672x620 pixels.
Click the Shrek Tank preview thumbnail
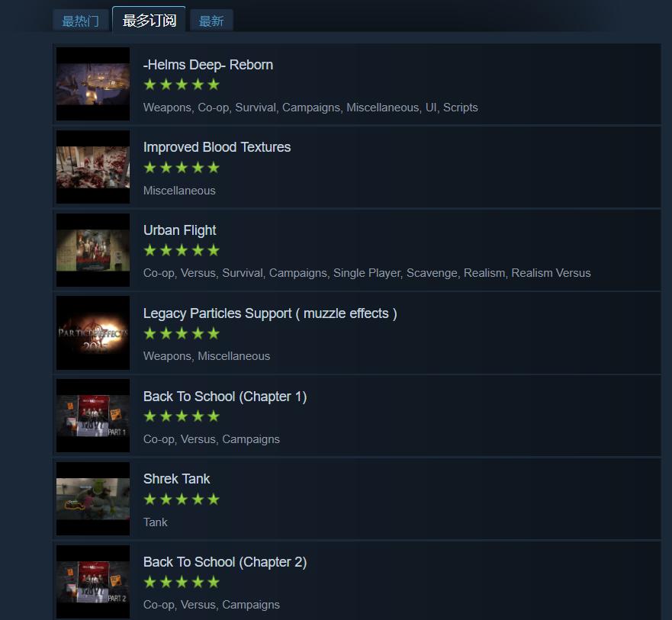[x=93, y=499]
